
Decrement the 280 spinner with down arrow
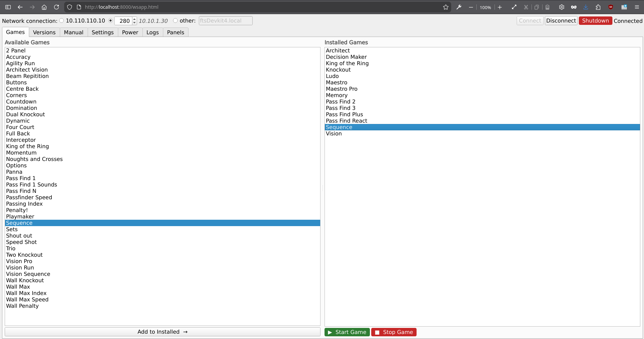click(x=134, y=23)
